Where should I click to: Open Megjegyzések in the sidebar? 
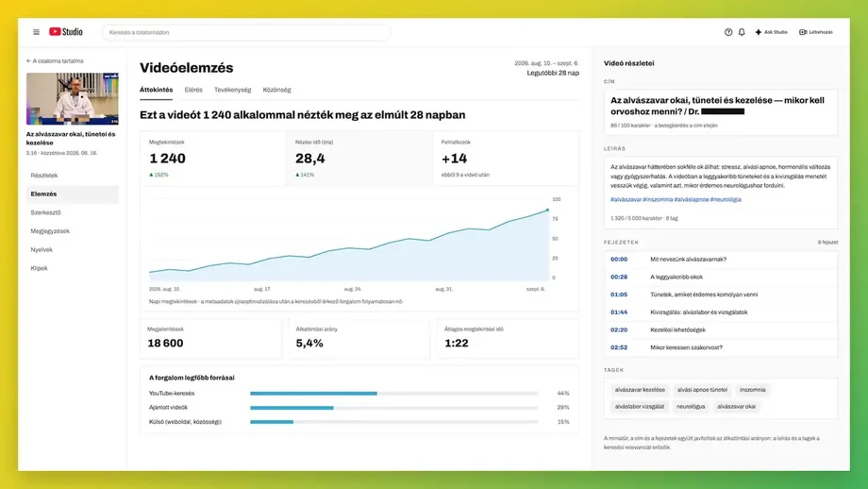coord(73,231)
